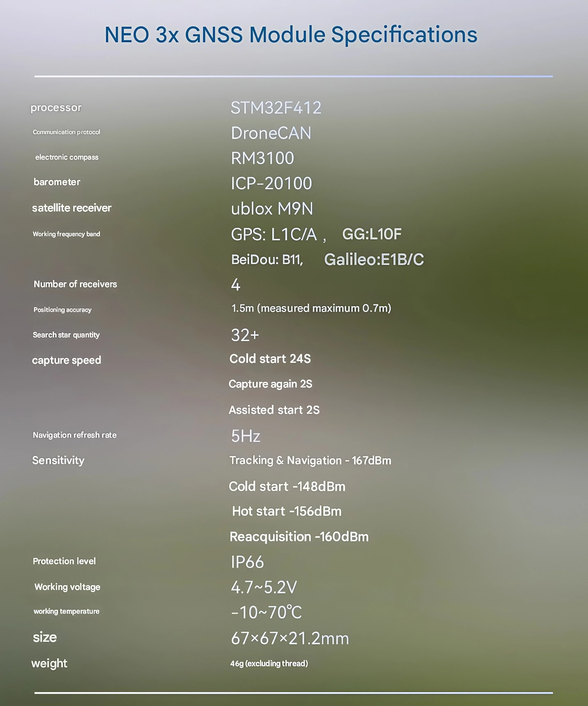Viewport: 588px width, 706px height.
Task: Click the "Capture again 2S" text
Action: point(271,384)
